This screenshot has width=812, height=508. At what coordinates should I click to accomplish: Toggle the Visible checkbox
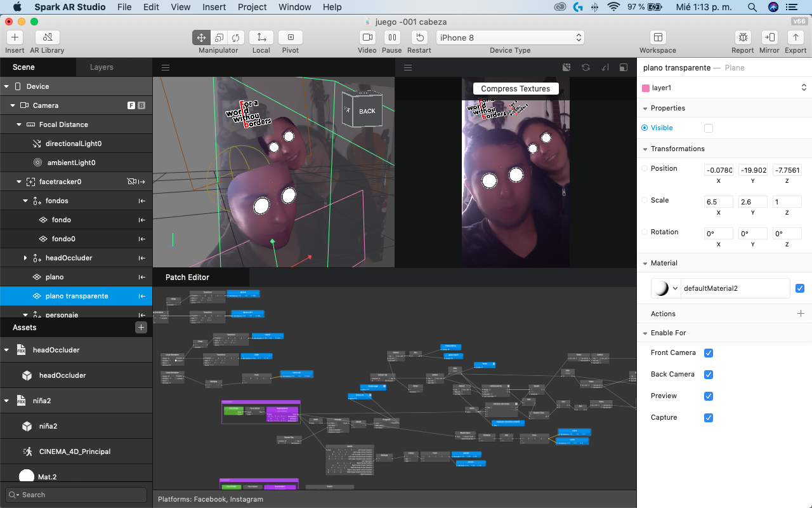pyautogui.click(x=709, y=128)
